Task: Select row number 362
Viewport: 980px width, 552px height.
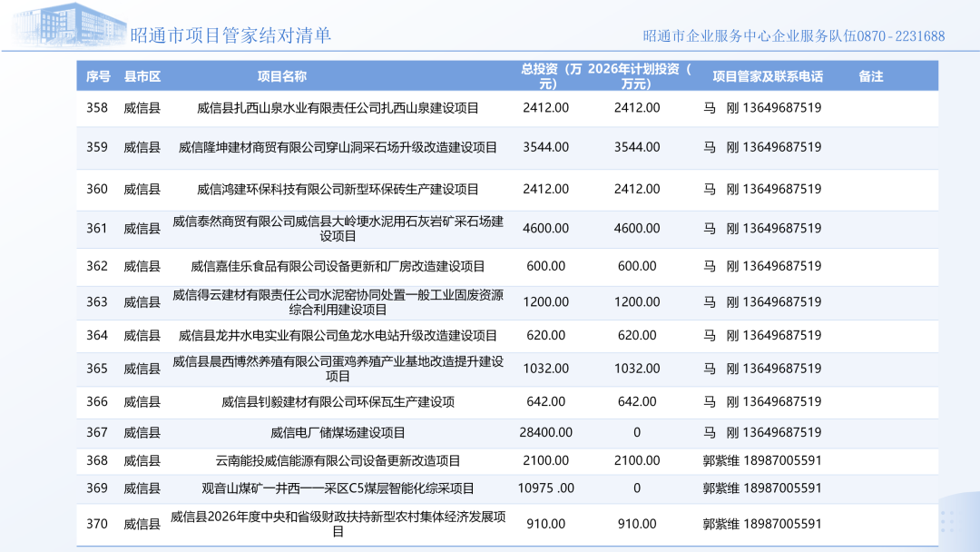Action: point(97,266)
